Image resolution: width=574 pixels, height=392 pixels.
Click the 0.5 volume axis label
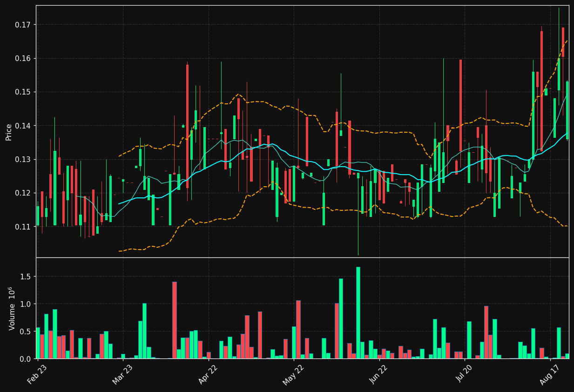[x=27, y=331]
